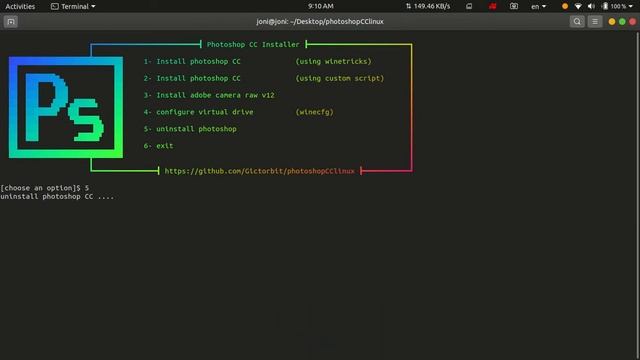Click Install adobe camera raw v12
The image size is (640, 360).
[209, 95]
